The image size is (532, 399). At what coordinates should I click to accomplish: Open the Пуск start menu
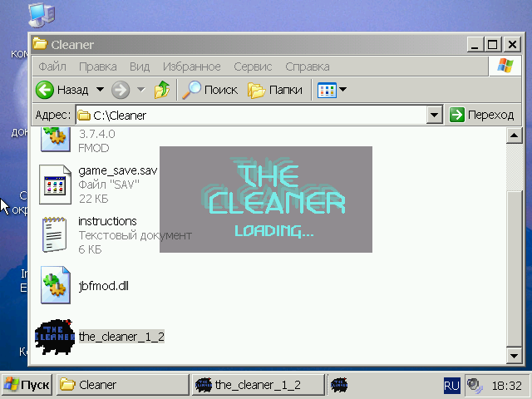(27, 385)
